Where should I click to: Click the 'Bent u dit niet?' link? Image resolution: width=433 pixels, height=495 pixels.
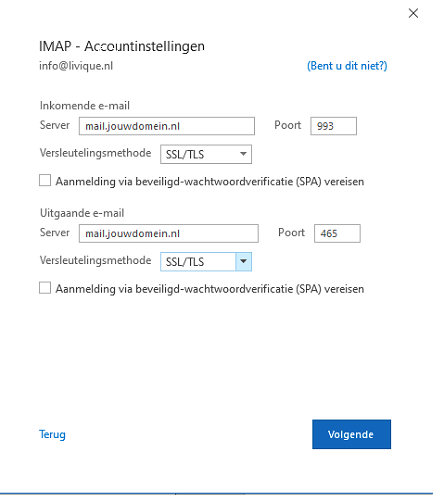click(x=347, y=66)
